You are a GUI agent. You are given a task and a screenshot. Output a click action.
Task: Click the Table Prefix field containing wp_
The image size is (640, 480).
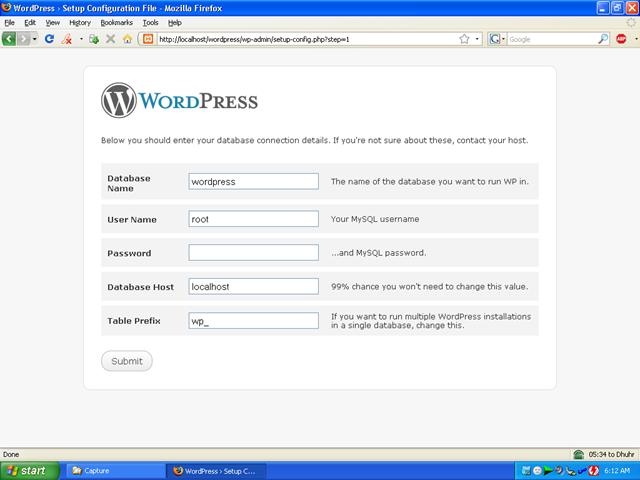pyautogui.click(x=253, y=321)
